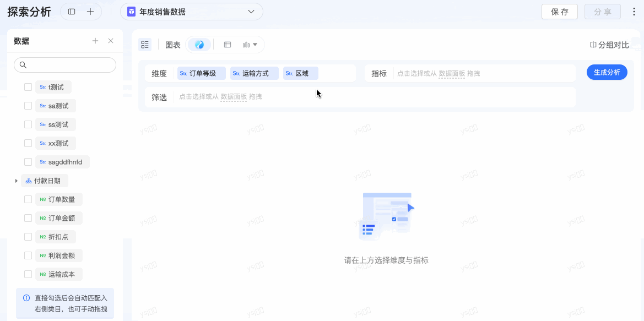Check the ss测试 field checkbox

(x=28, y=124)
